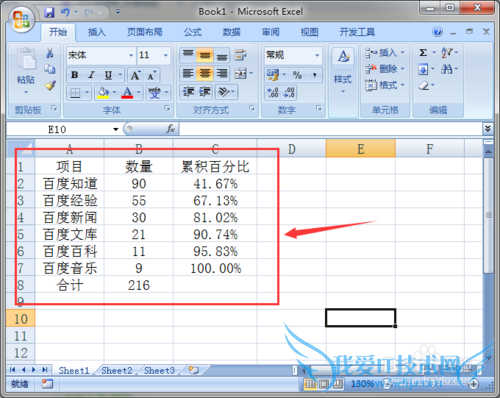Image resolution: width=500 pixels, height=398 pixels.
Task: Center text horizontally
Action: coord(205,73)
